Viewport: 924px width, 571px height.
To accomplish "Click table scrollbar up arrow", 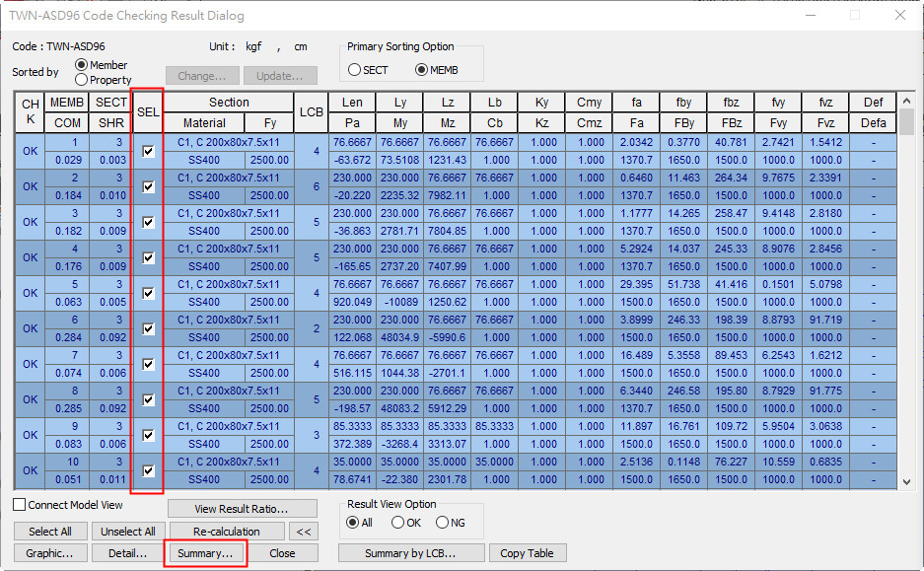I will (906, 101).
